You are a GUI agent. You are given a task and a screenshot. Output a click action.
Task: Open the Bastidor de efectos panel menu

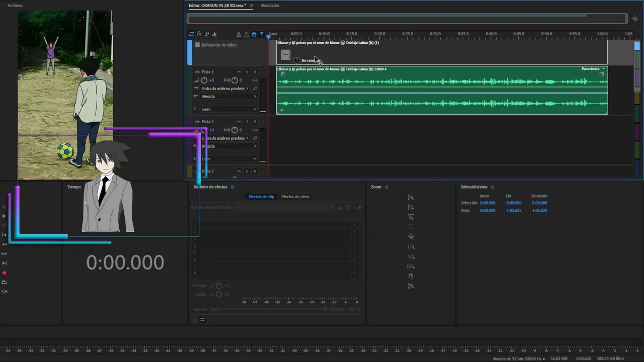[x=232, y=187]
